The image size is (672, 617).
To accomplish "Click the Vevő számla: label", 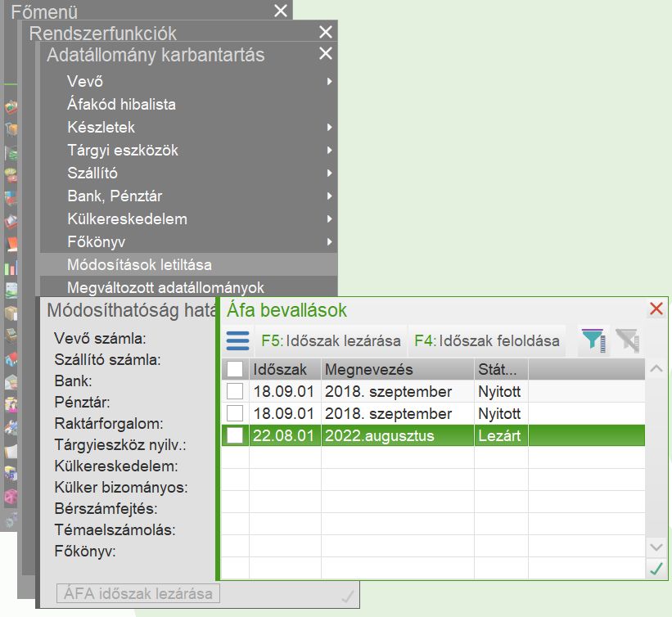I will tap(100, 339).
